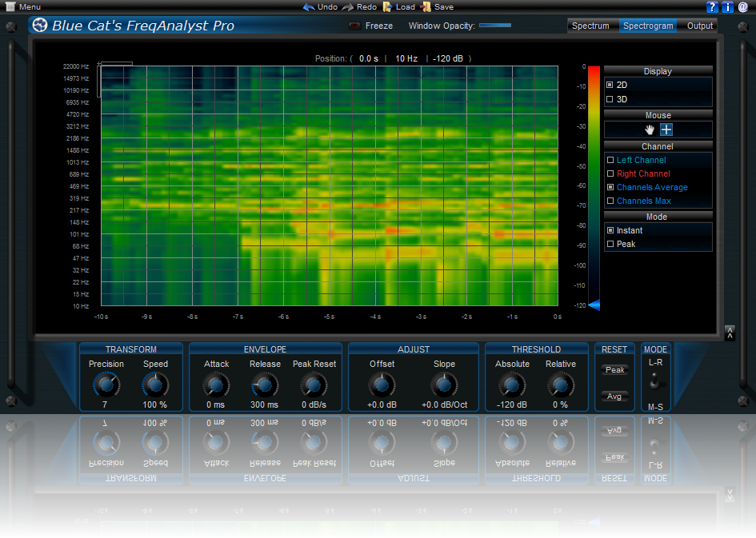Flip the L-R / M-S mode switch
Screen dimensions: 756x538
click(654, 381)
